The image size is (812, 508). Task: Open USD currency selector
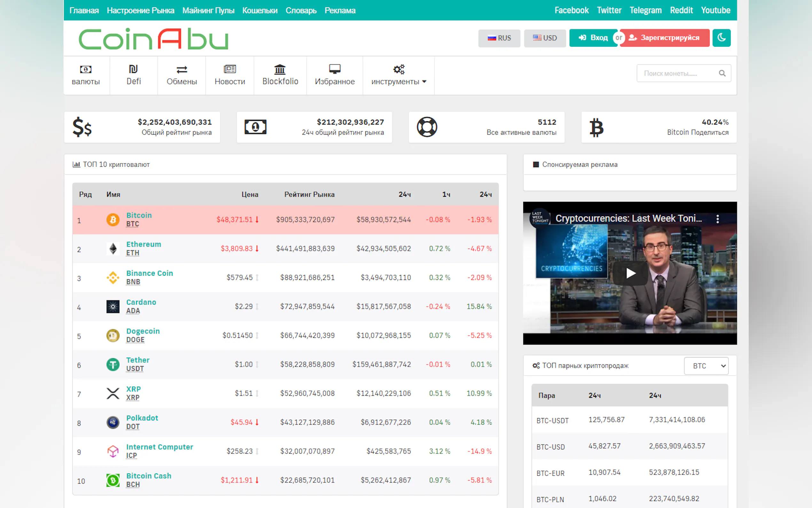click(x=544, y=38)
